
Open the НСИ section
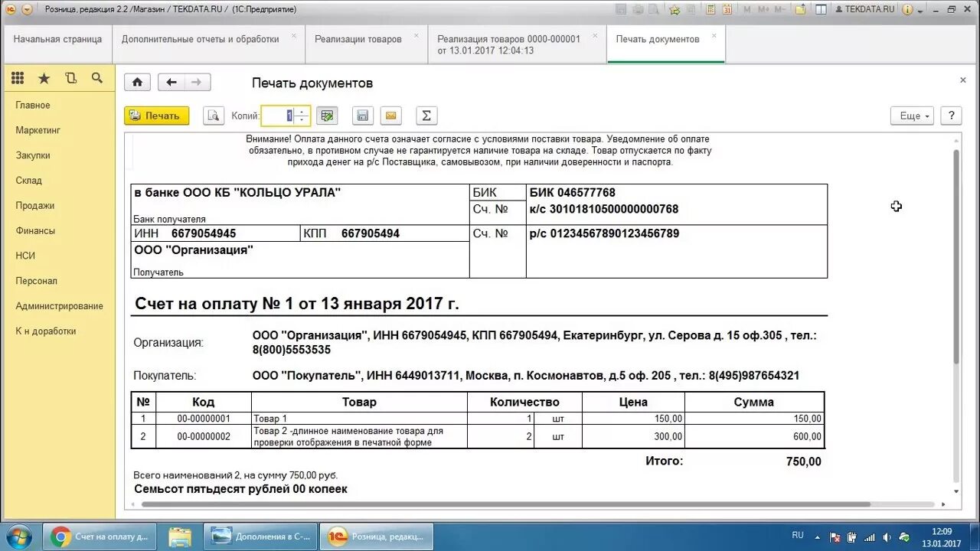(25, 256)
